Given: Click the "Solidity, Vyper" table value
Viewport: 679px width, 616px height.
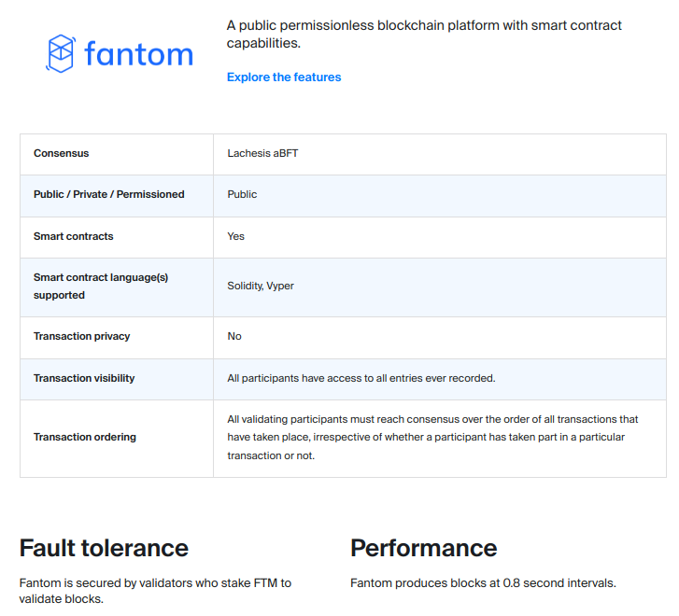Looking at the screenshot, I should pos(261,286).
